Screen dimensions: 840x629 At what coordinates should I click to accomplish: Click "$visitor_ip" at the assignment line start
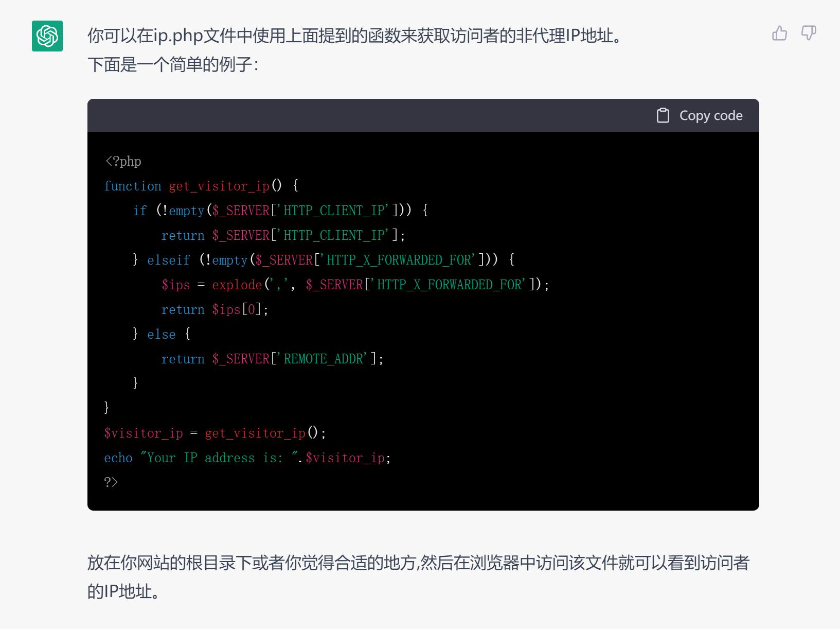144,433
